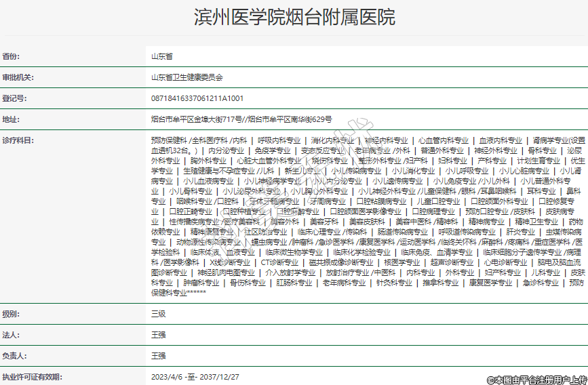Click the address text 烟台市牟平区金埠大街717号
Screen dimensions: 588x385
(197, 119)
